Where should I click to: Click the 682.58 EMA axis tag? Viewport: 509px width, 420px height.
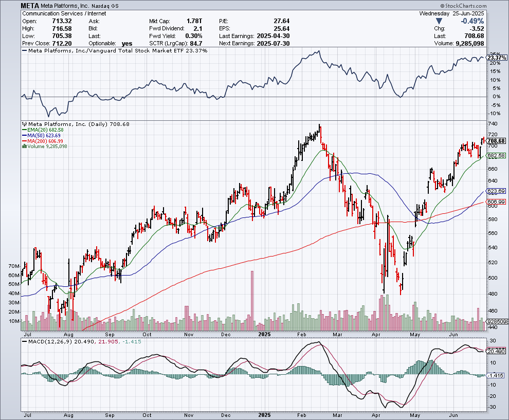click(x=497, y=156)
